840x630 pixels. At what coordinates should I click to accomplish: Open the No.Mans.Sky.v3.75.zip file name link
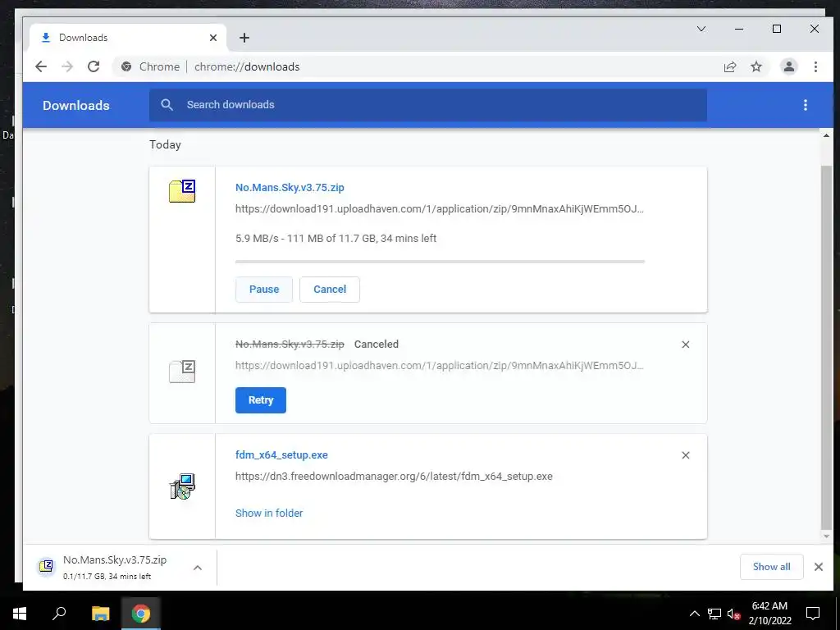point(290,188)
